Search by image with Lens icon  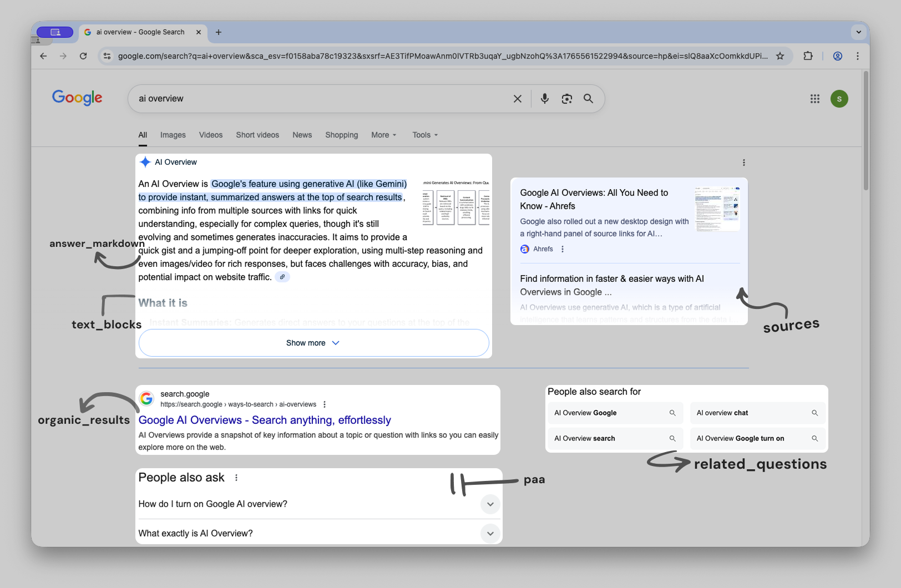point(566,99)
